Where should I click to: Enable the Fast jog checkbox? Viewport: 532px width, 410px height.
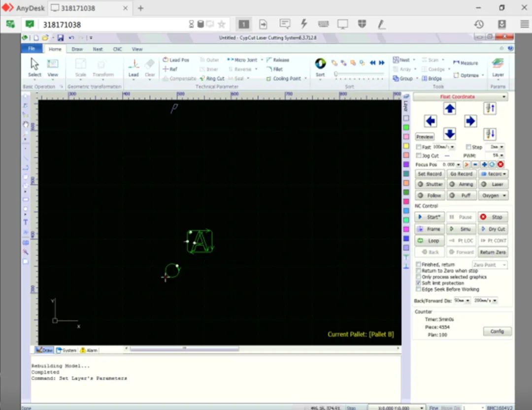point(419,147)
